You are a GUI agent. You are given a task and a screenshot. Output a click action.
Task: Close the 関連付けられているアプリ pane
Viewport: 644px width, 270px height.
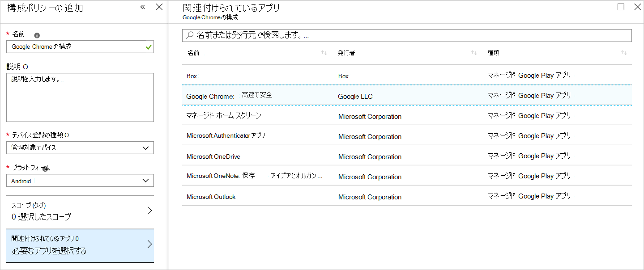pos(637,7)
